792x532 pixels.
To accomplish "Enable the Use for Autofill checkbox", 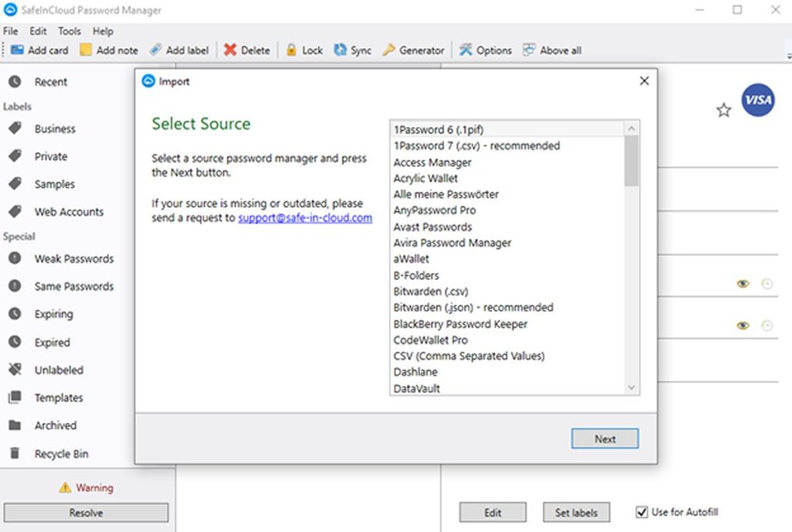I will (x=640, y=512).
